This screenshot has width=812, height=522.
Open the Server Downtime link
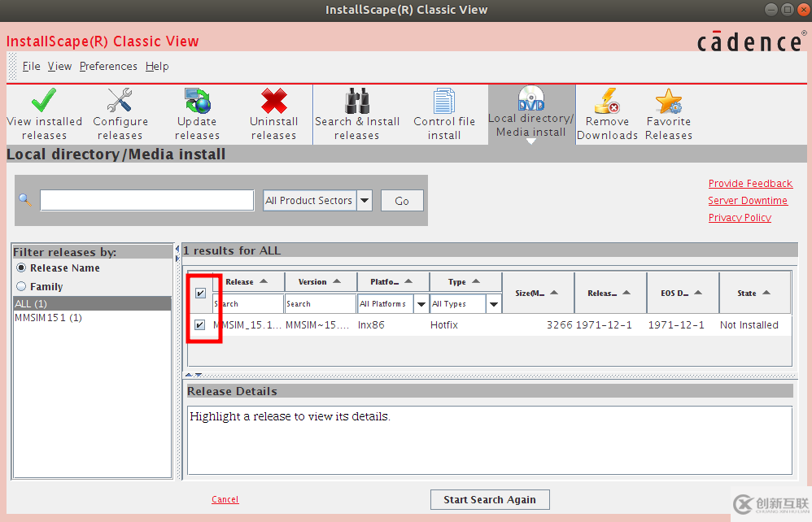point(748,201)
